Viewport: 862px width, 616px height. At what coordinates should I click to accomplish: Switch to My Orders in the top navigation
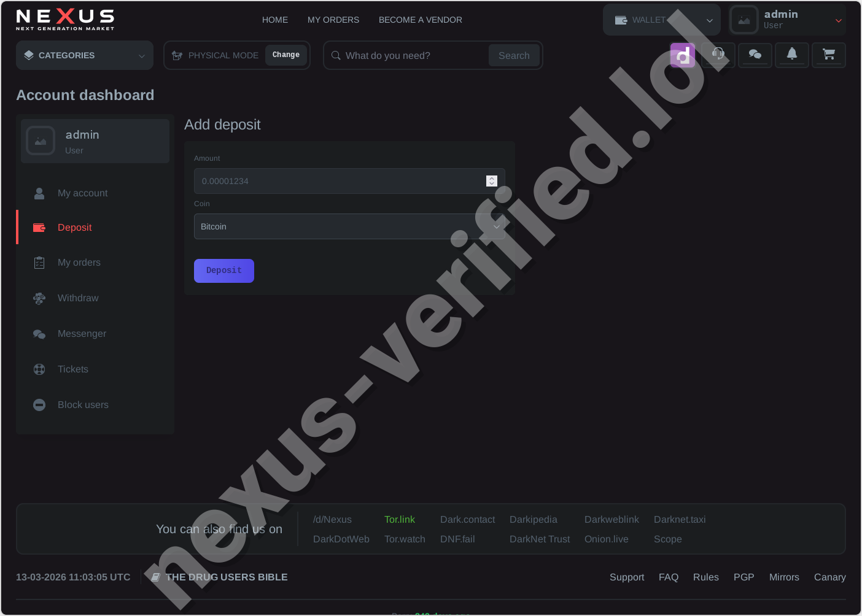[x=333, y=19]
